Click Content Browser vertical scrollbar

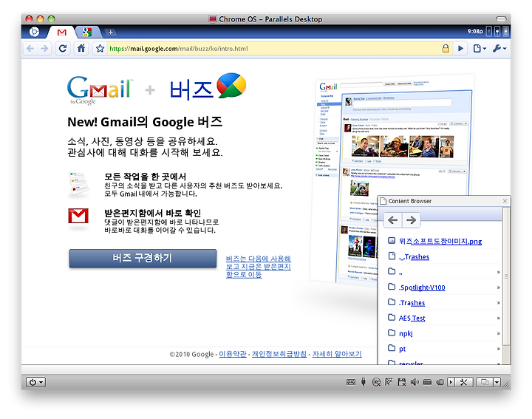(x=506, y=276)
